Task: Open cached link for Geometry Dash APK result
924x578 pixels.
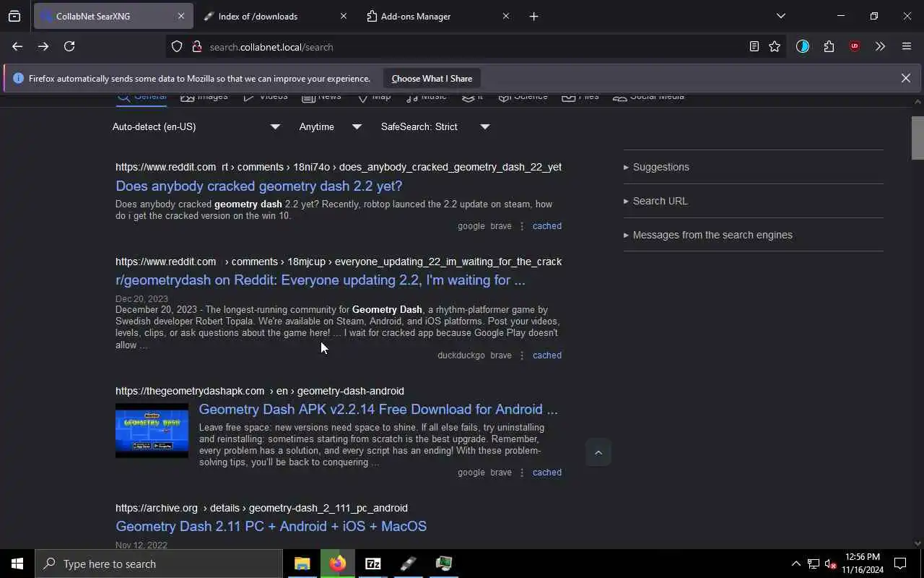Action: click(x=546, y=473)
